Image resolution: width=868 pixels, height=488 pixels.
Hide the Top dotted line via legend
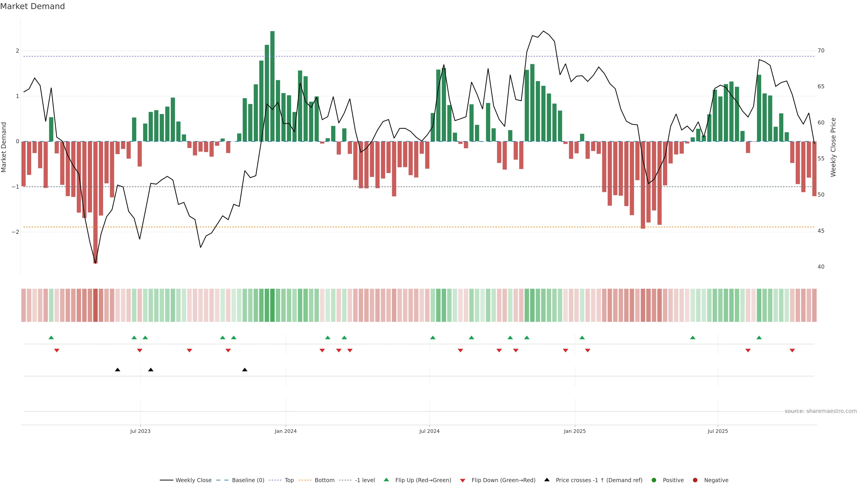tap(289, 480)
